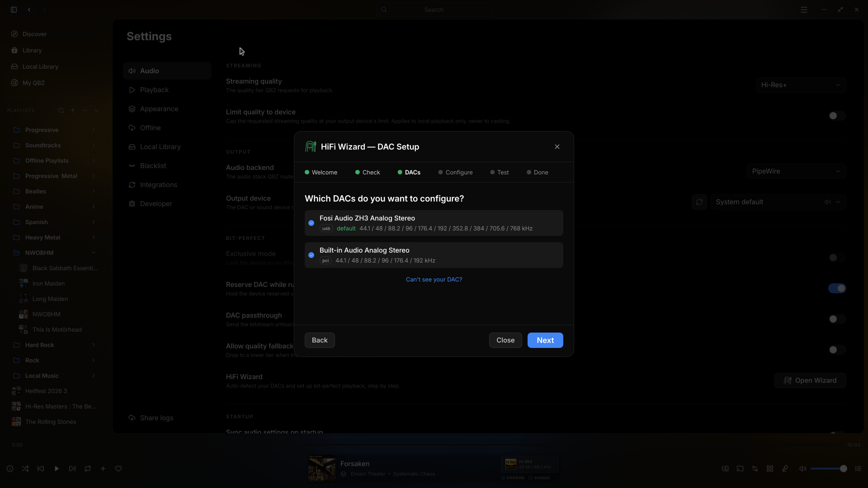
Task: Toggle the sidebar panel icon
Action: tap(14, 9)
